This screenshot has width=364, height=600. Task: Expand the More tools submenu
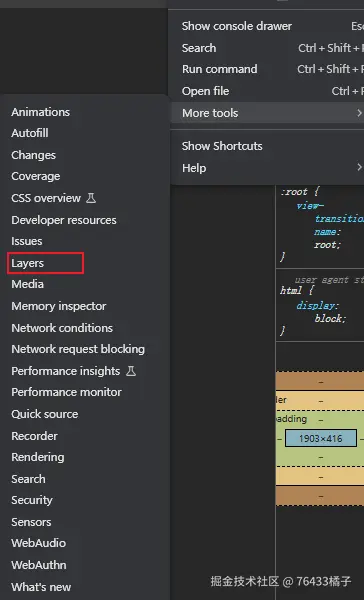[267, 113]
